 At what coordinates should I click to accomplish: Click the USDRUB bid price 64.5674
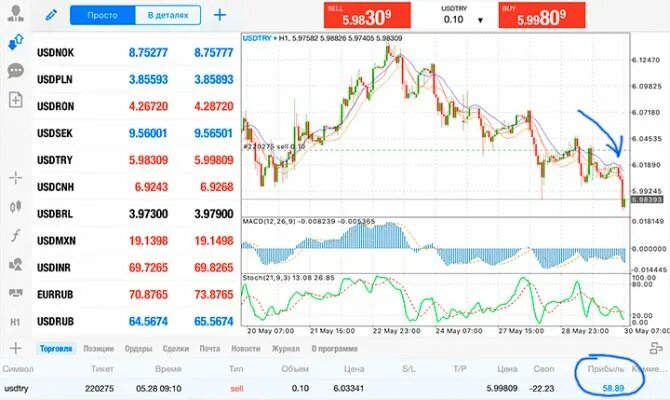click(148, 321)
